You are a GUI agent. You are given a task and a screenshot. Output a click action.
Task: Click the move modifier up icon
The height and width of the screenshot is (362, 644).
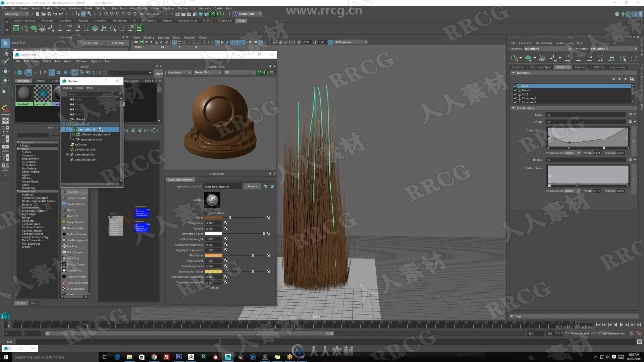pyautogui.click(x=614, y=79)
